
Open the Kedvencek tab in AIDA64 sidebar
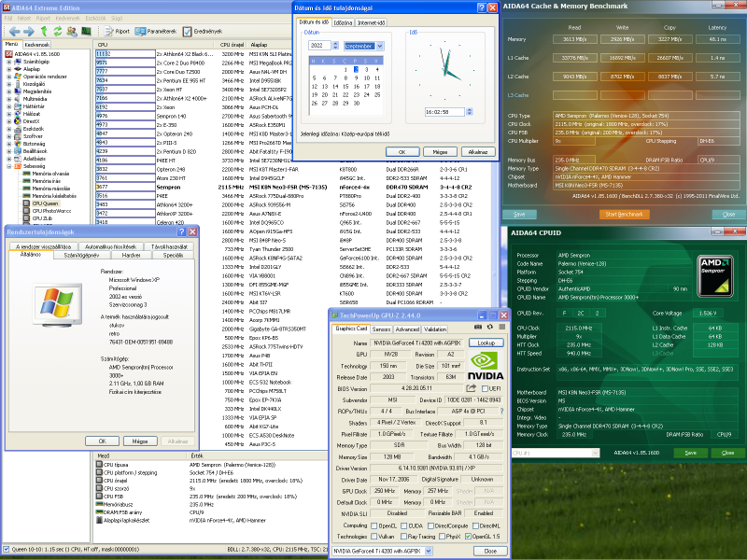pyautogui.click(x=36, y=45)
